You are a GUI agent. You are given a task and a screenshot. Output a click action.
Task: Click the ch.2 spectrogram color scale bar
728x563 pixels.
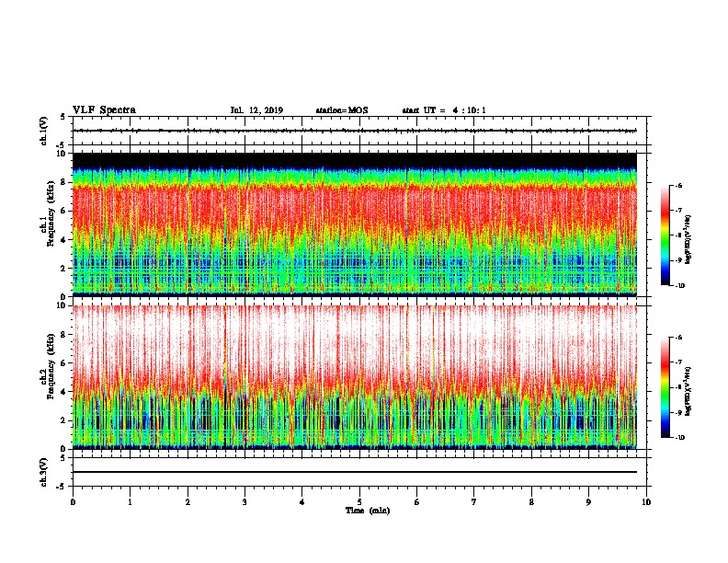[x=665, y=387]
